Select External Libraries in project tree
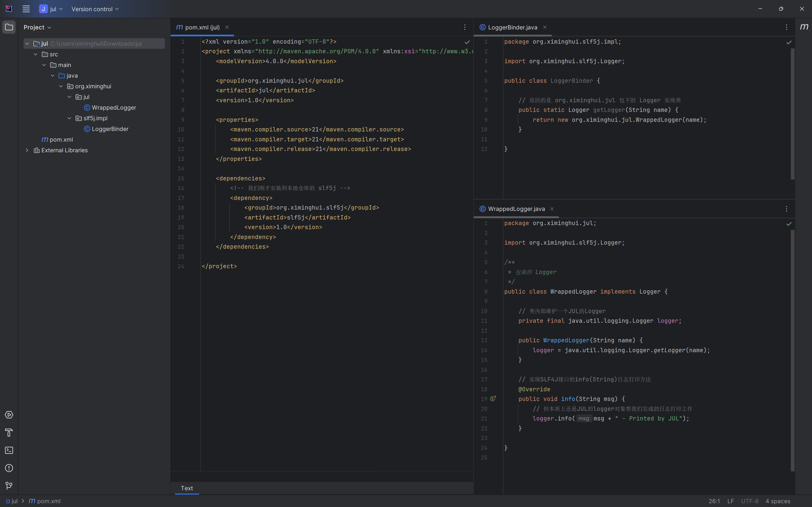This screenshot has height=507, width=812. [x=61, y=150]
